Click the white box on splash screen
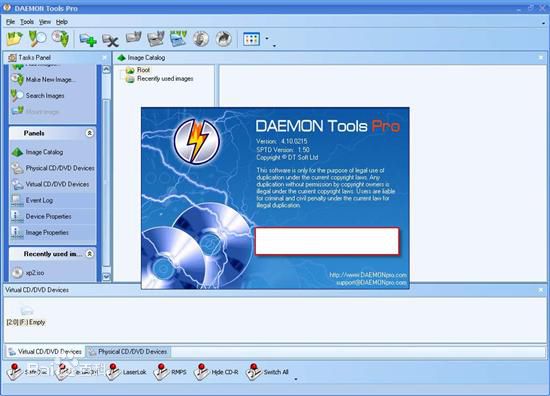This screenshot has height=396, width=550. point(327,241)
